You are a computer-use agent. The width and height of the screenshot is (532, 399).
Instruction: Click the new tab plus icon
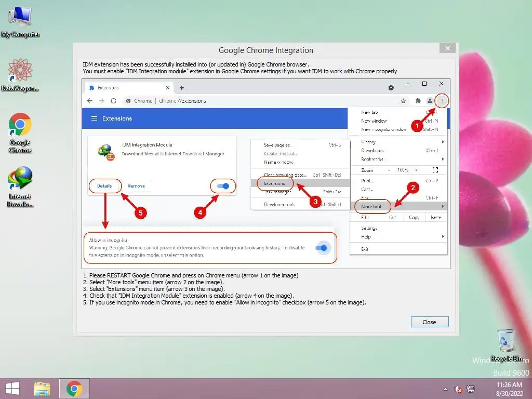(181, 88)
